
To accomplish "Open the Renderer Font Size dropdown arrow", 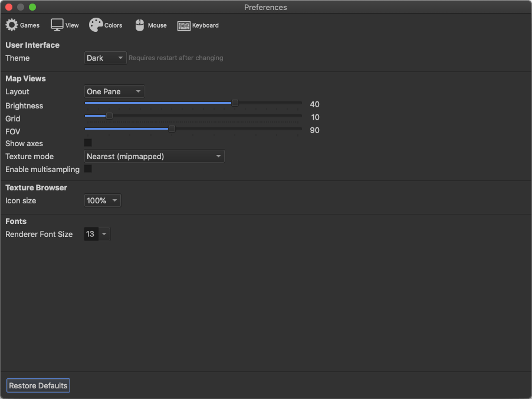I will coord(104,234).
